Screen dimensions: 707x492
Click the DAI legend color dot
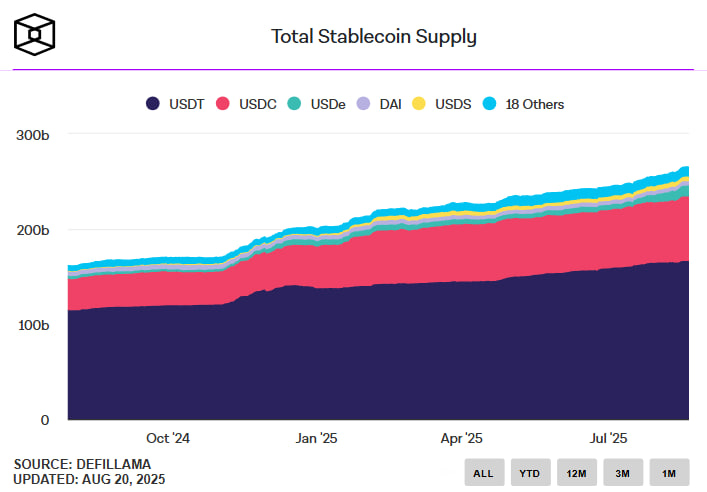click(364, 104)
